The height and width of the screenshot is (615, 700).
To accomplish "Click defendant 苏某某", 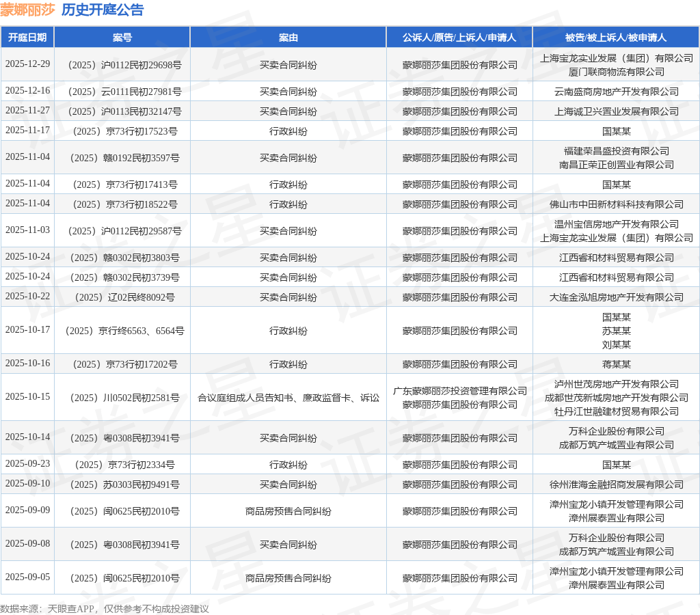I will [616, 331].
